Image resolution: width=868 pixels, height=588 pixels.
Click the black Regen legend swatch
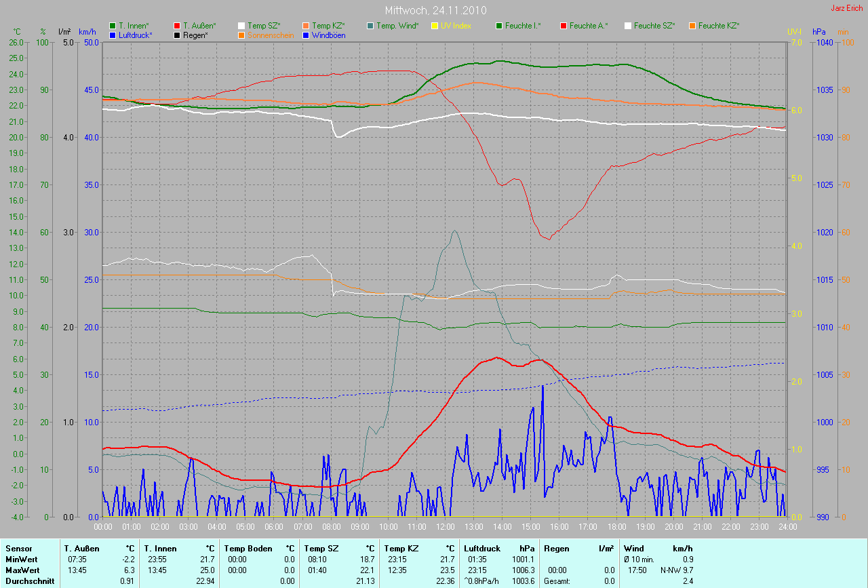[177, 35]
